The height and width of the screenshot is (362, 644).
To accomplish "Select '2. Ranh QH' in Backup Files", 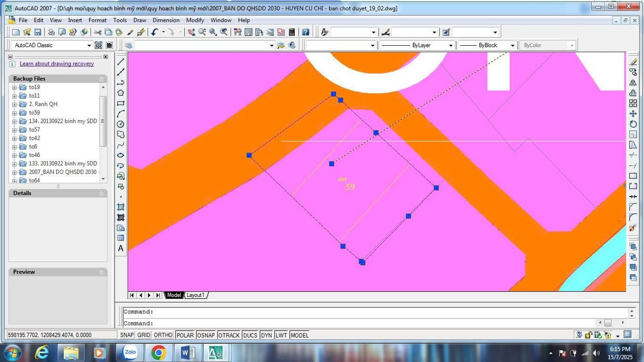I will pos(43,104).
